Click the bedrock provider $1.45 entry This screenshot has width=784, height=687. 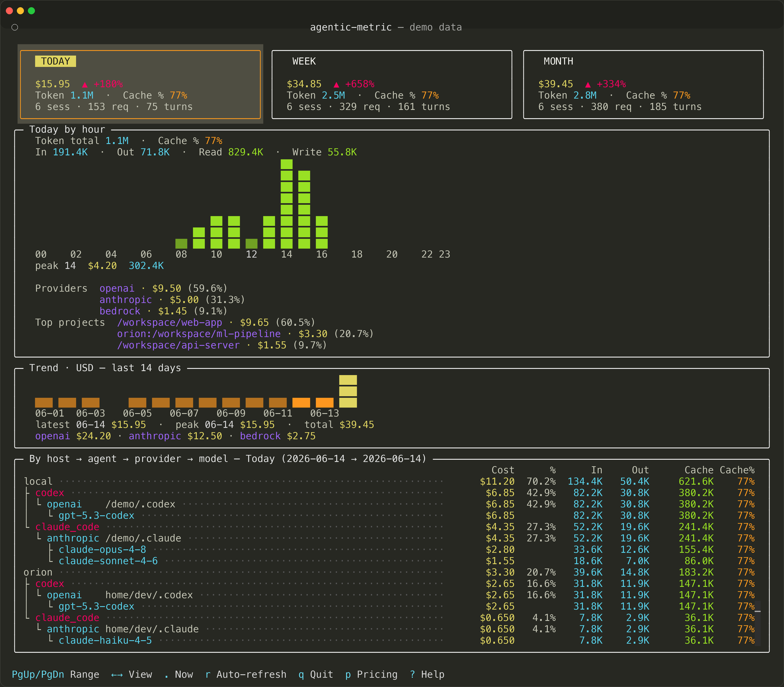tap(163, 311)
